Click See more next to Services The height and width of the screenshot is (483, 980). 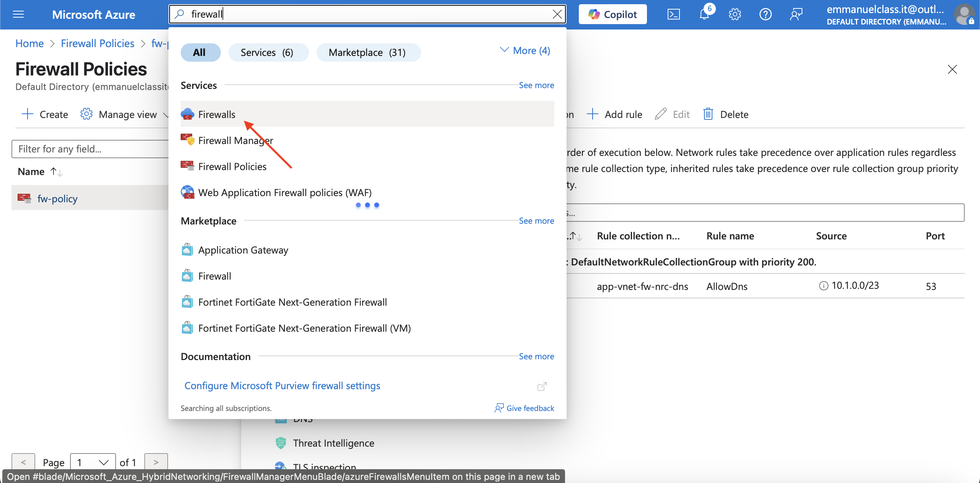tap(536, 85)
